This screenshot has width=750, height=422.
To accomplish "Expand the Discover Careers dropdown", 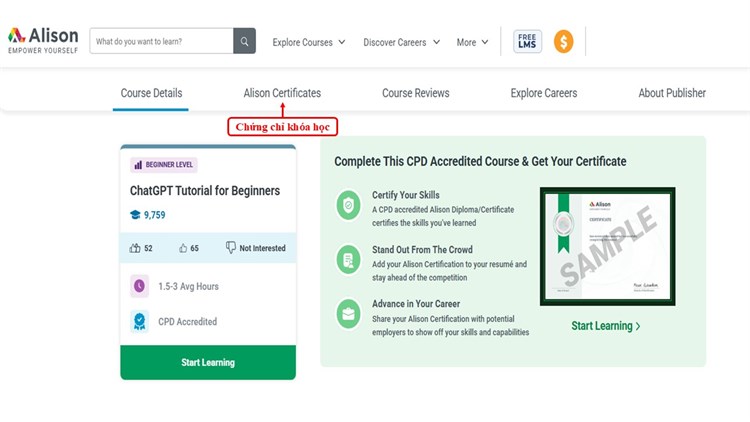I will [x=401, y=42].
